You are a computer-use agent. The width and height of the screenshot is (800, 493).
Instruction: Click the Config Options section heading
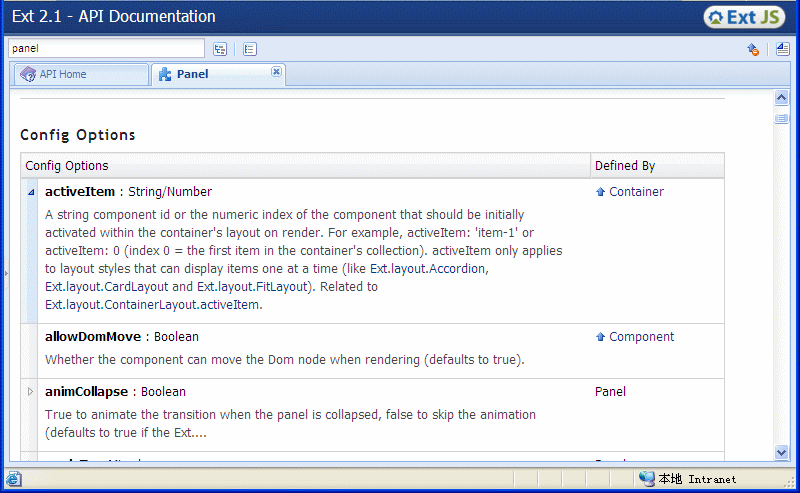78,135
